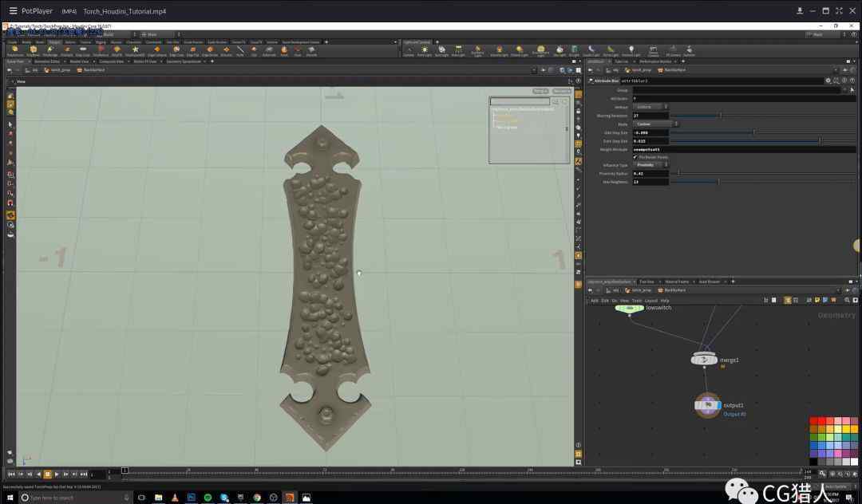
Task: Switch to the Tree View tab
Action: 646,282
